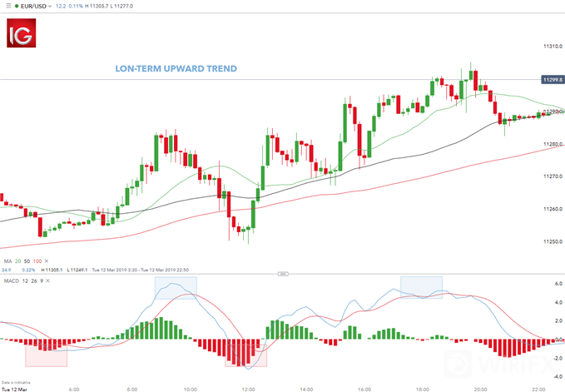
Task: Select the red MACD highlight box near 12:00
Action: click(245, 353)
